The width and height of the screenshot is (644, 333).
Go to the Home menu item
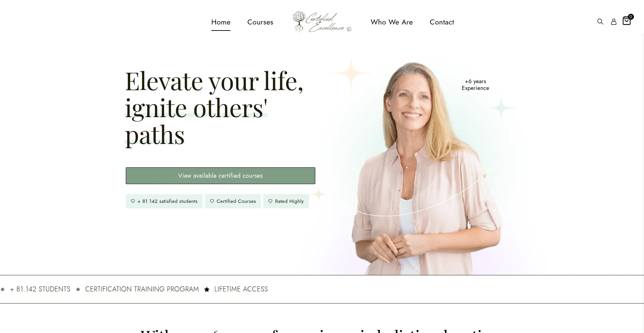coord(221,22)
